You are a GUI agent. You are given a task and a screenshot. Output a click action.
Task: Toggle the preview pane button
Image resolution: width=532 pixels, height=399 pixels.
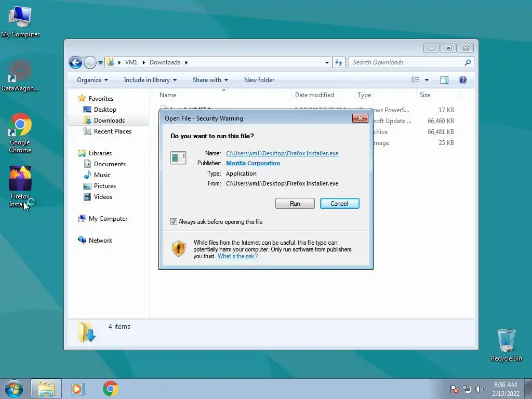click(x=444, y=80)
